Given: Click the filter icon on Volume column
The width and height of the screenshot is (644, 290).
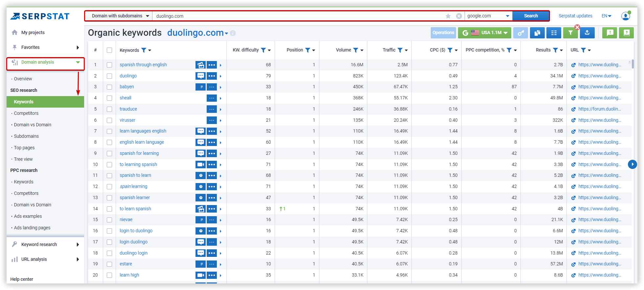Looking at the screenshot, I should (x=356, y=50).
